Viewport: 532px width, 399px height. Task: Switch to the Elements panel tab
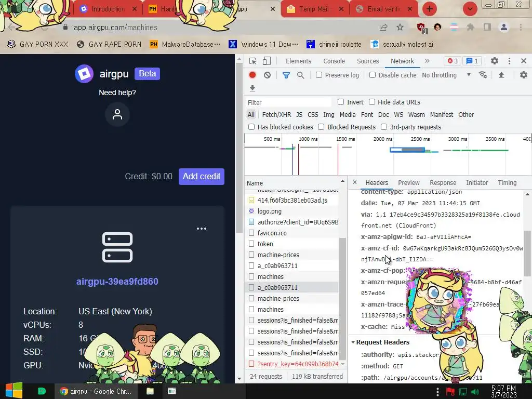[x=299, y=61]
